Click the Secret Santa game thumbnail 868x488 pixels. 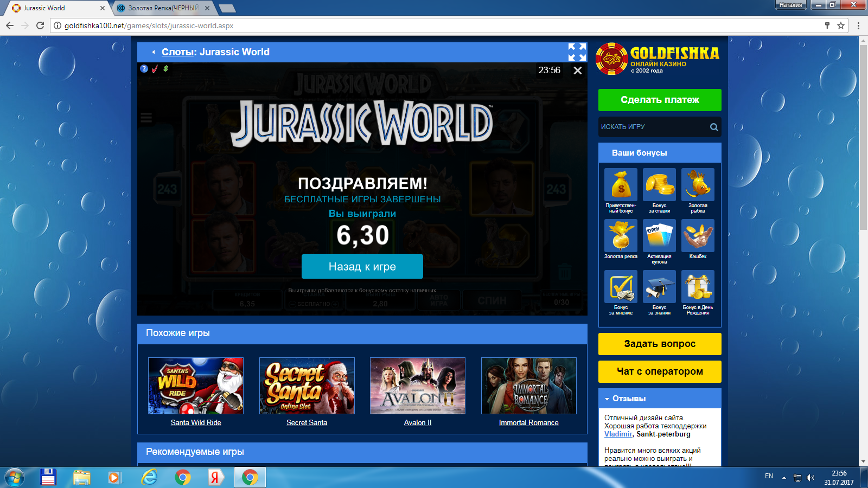coord(307,386)
